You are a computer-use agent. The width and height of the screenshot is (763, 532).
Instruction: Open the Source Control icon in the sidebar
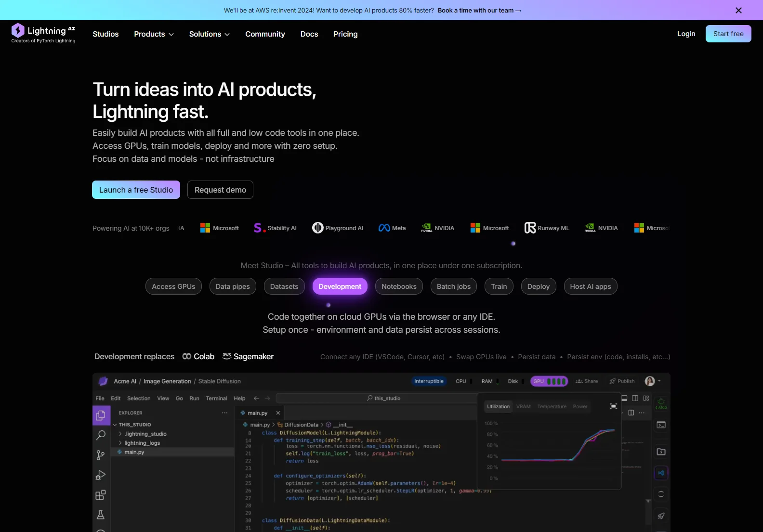point(101,455)
